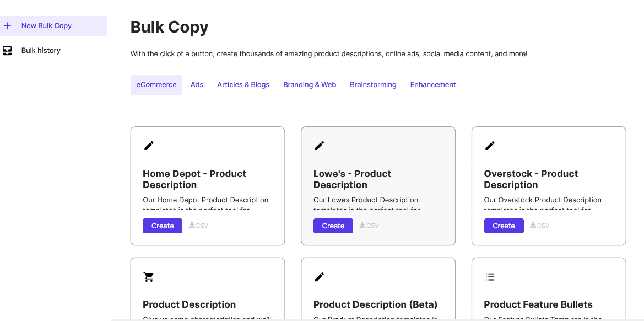Screen dimensions: 644x321
Task: Open the Articles & Blogs category
Action: pyautogui.click(x=243, y=84)
